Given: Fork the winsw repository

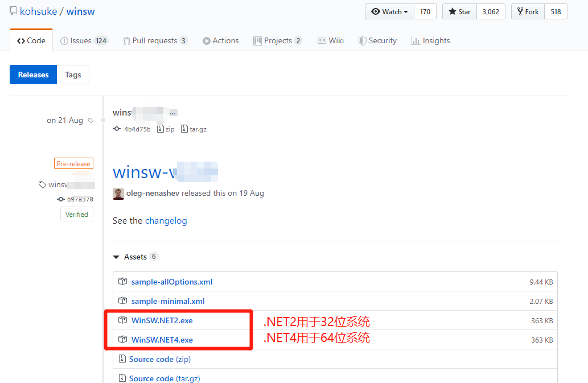Looking at the screenshot, I should pos(528,11).
